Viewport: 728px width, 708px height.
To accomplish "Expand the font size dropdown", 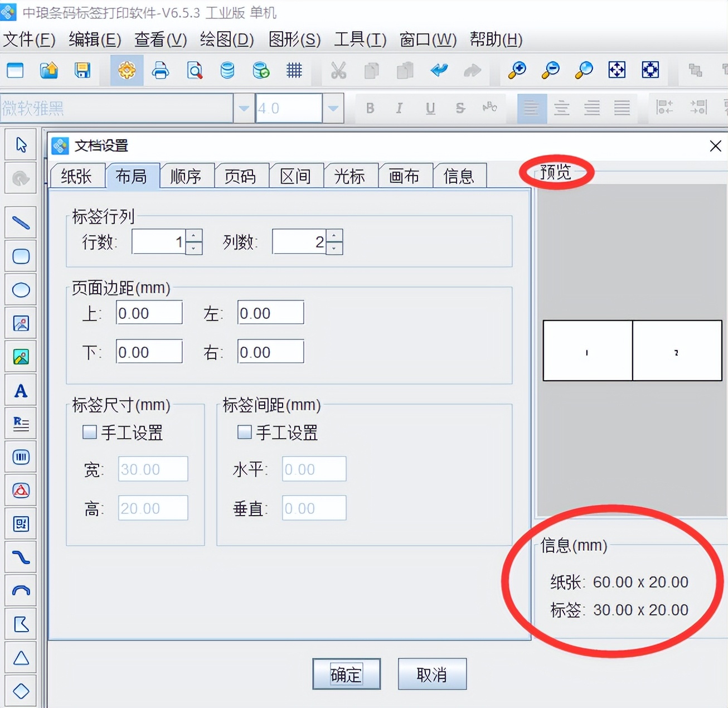I will (x=333, y=108).
